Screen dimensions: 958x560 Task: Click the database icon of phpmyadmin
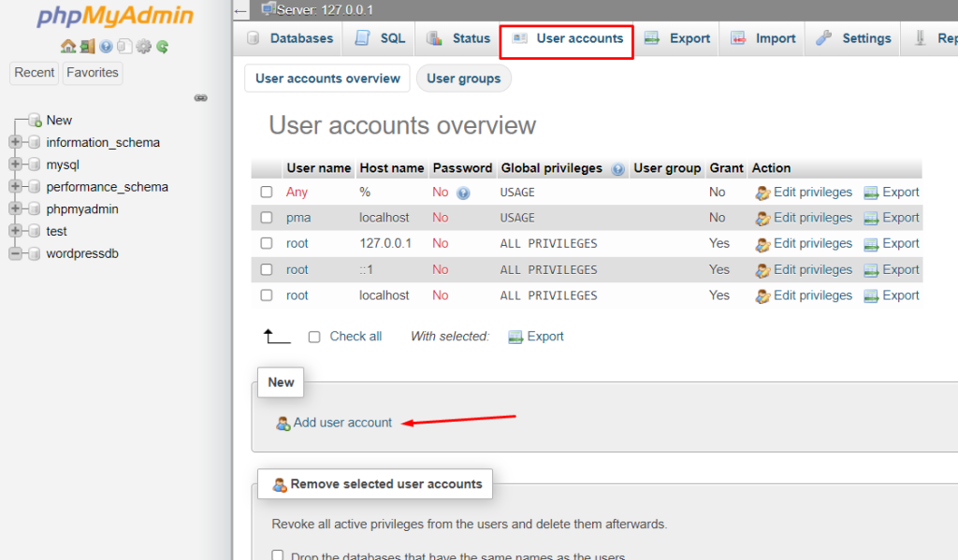(35, 208)
